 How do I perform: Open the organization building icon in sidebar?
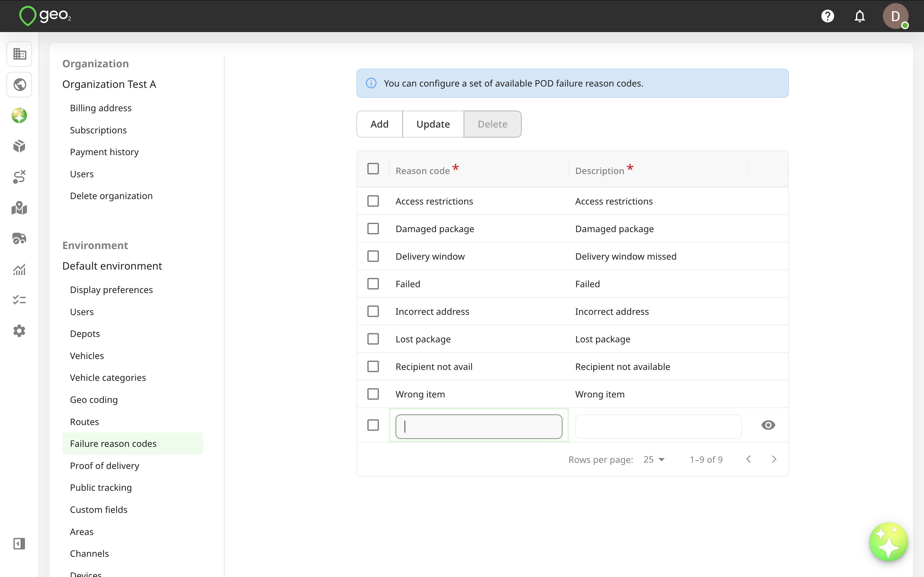point(20,54)
